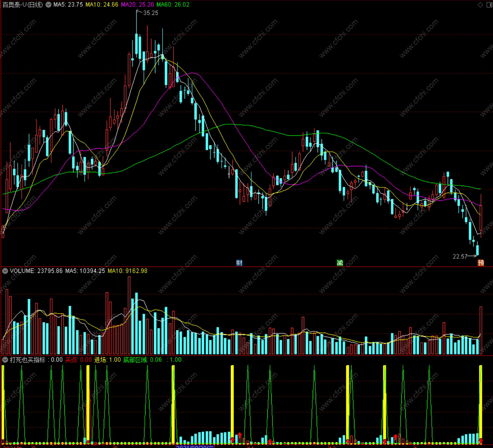Screen dimensions: 493x448
Task: Click the volume MA10: 9162.98 label
Action: click(127, 271)
